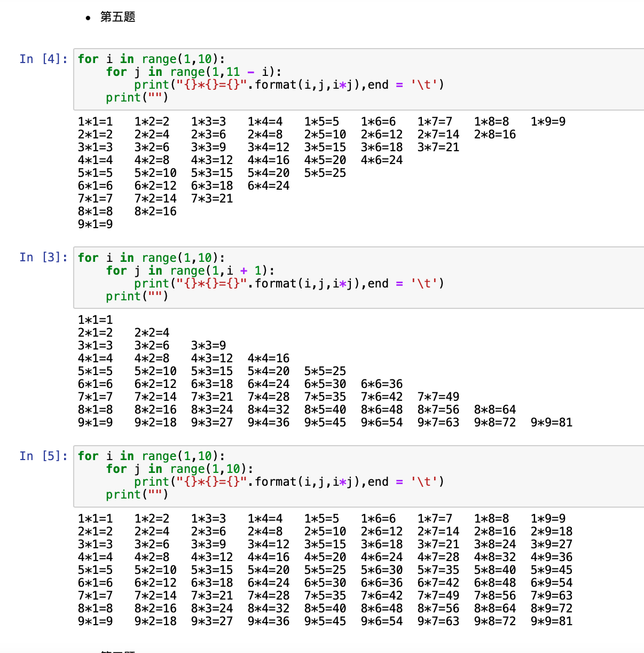The width and height of the screenshot is (644, 653).
Task: Click the In [3]: cell prompt
Action: coord(43,257)
